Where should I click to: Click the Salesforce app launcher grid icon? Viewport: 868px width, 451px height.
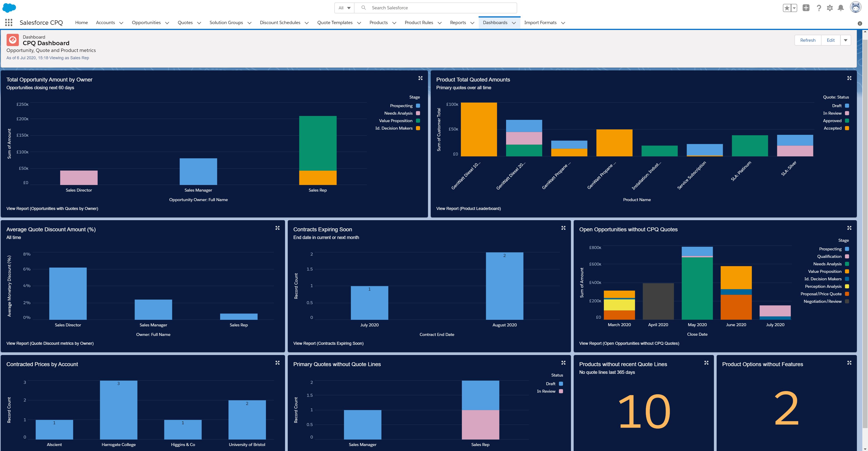pos(9,22)
